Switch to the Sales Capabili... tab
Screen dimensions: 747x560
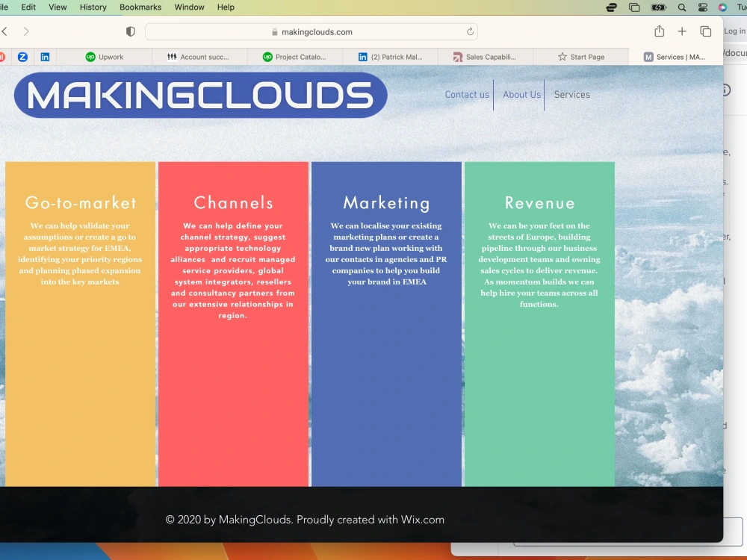pyautogui.click(x=486, y=57)
